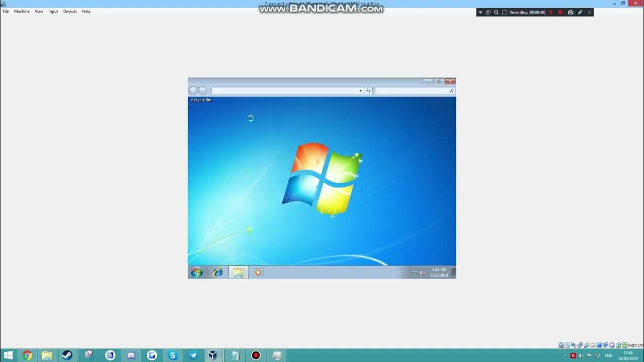Click VirtualBox display status icon
The width and height of the screenshot is (644, 362).
click(x=599, y=345)
